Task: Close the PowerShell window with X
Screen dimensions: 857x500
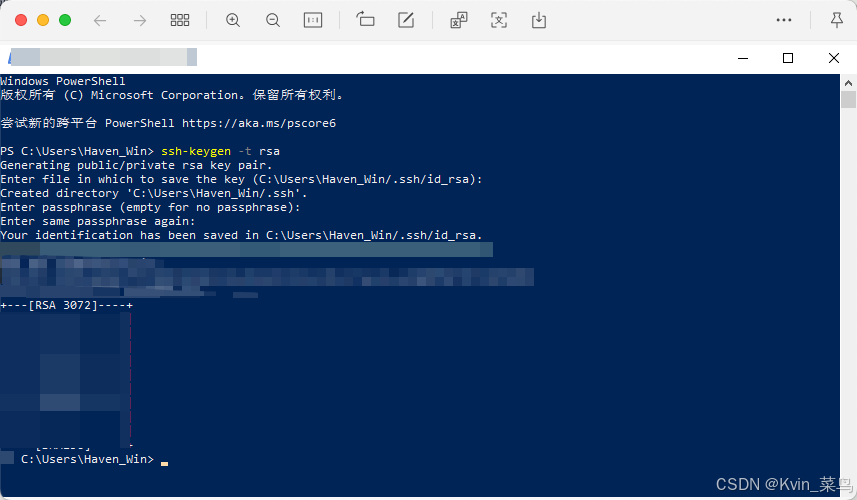Action: click(833, 58)
